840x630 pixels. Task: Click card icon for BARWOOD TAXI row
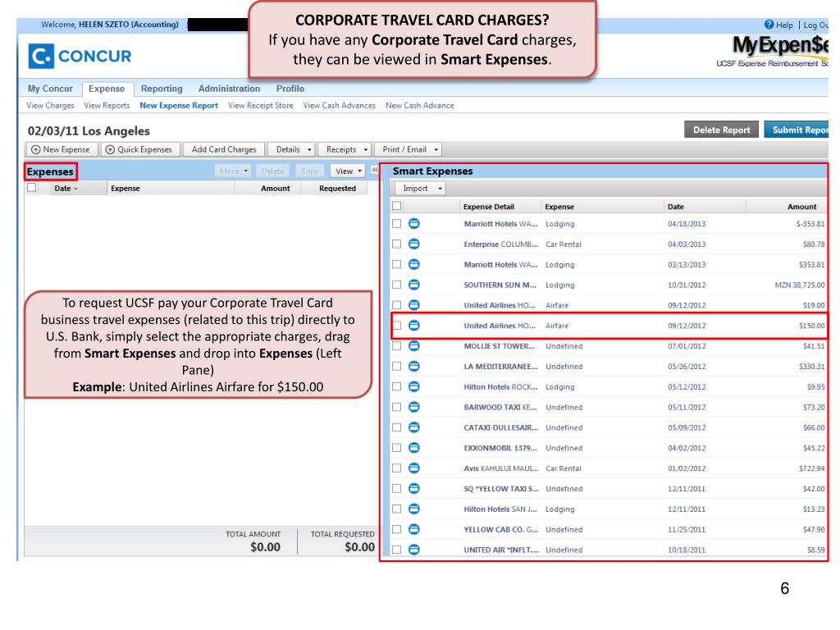pyautogui.click(x=414, y=407)
